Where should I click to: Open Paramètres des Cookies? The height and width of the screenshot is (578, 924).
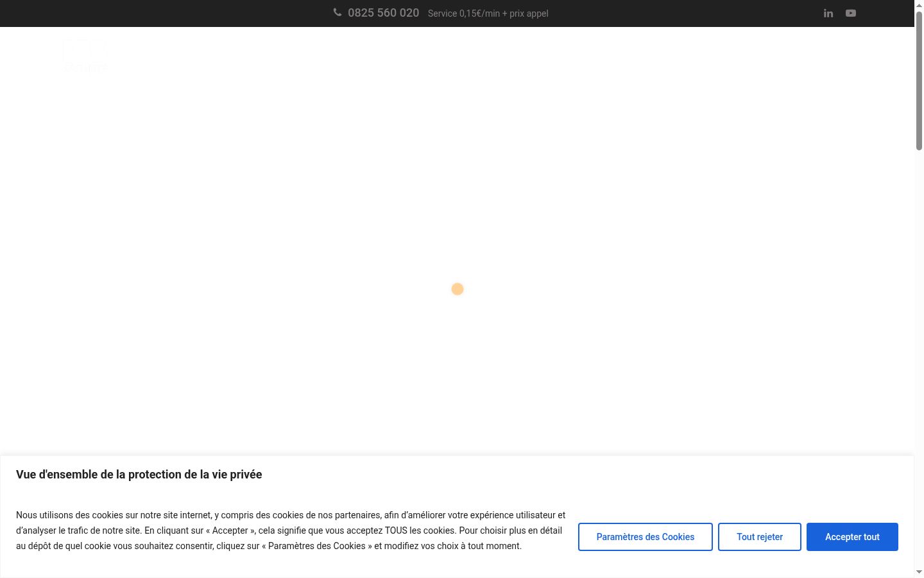coord(646,537)
